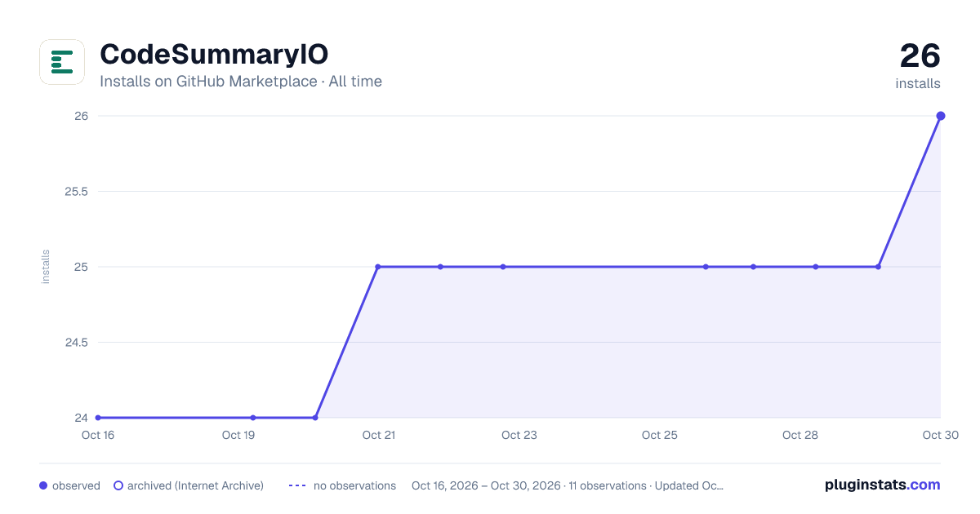Click the large 26 installs total
This screenshot has height=514, width=980.
[x=920, y=56]
